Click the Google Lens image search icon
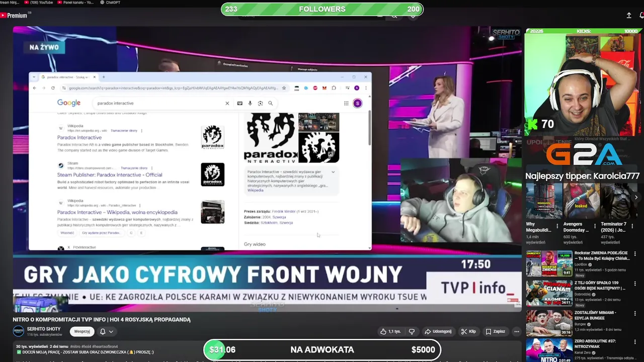Image resolution: width=644 pixels, height=362 pixels. coord(260,103)
